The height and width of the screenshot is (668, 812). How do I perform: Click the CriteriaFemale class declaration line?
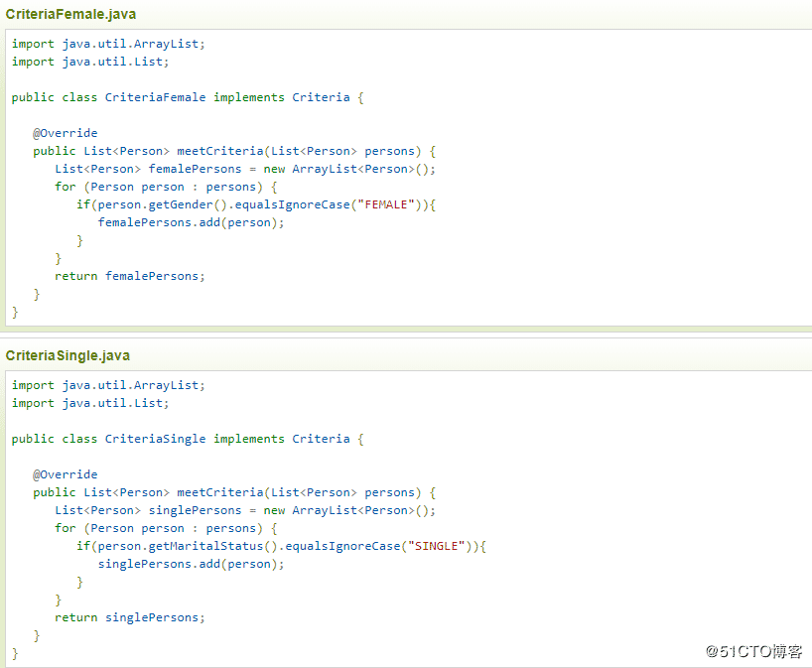188,97
